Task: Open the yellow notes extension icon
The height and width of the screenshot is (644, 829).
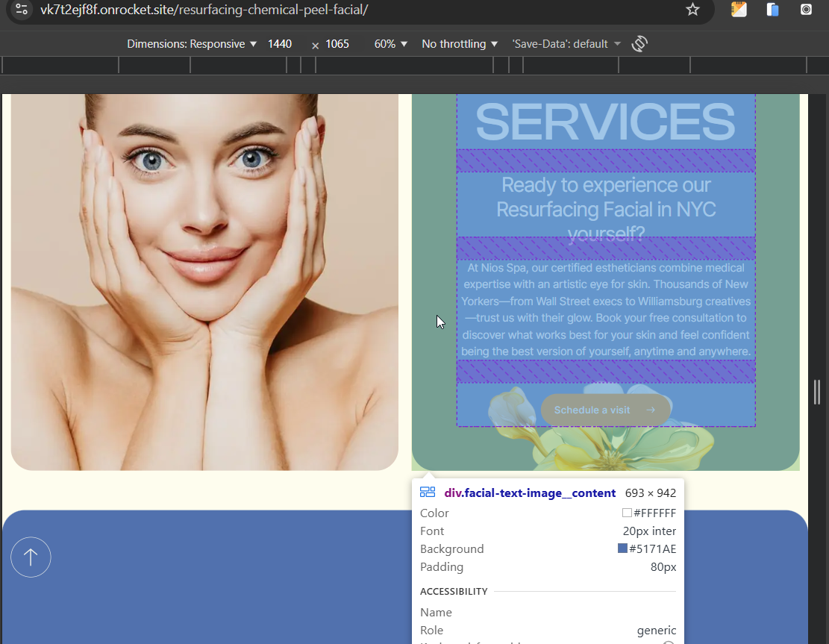Action: pyautogui.click(x=739, y=9)
